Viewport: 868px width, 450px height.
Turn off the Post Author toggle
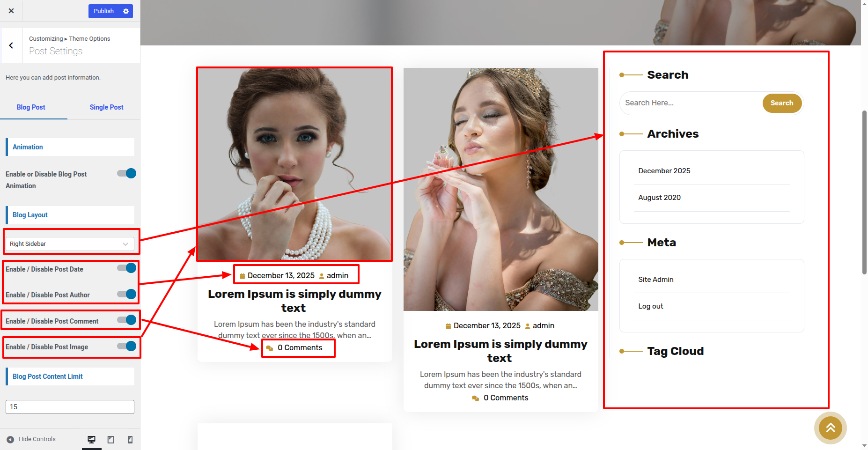point(126,294)
